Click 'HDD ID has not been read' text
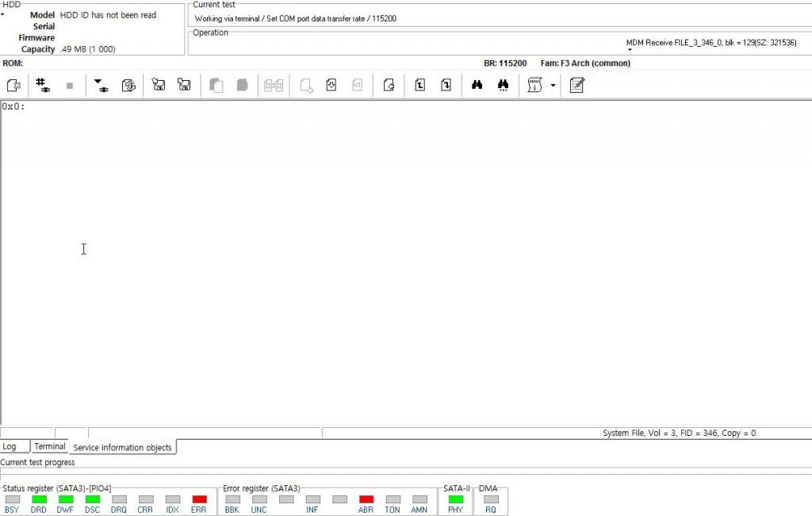The height and width of the screenshot is (516, 812). click(108, 15)
